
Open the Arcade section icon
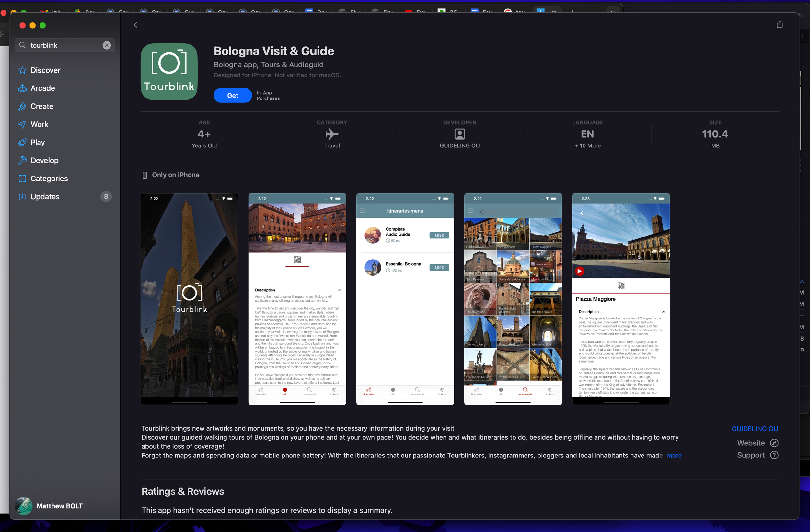click(22, 88)
